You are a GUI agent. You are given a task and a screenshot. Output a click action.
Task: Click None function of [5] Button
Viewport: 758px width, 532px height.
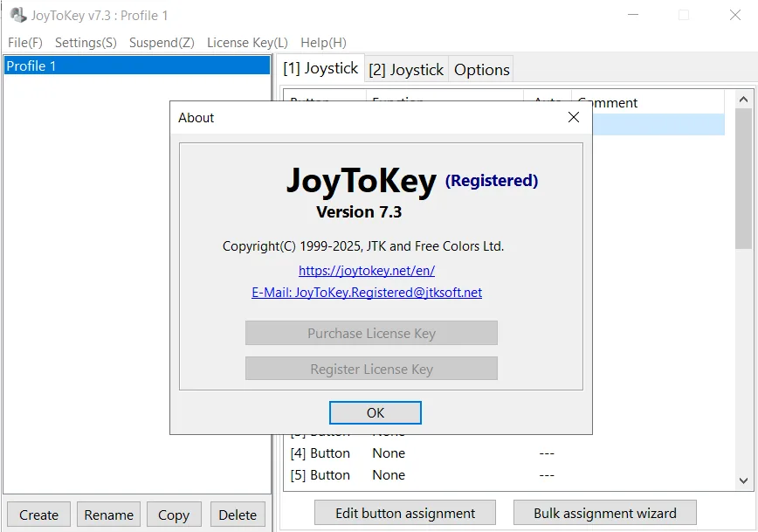[389, 475]
